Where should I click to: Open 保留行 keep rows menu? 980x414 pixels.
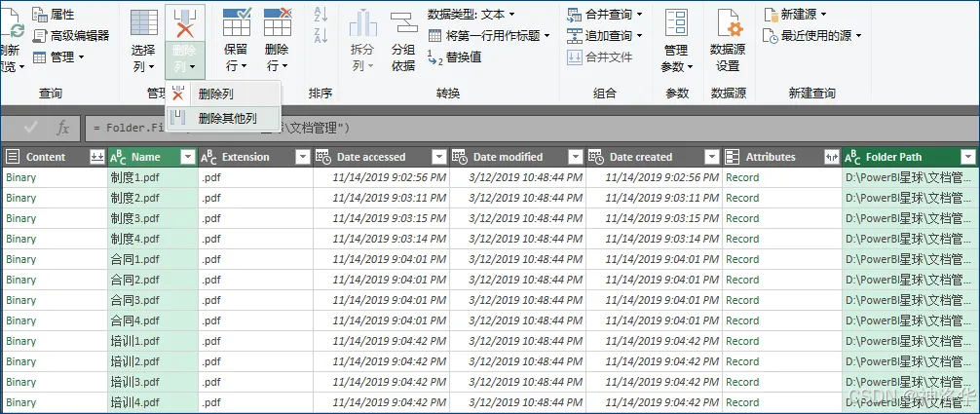coord(237,39)
